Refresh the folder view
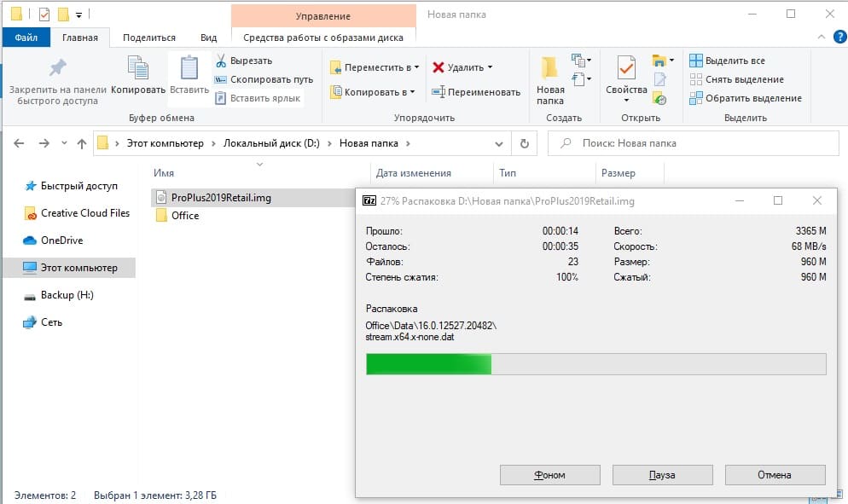 (524, 143)
